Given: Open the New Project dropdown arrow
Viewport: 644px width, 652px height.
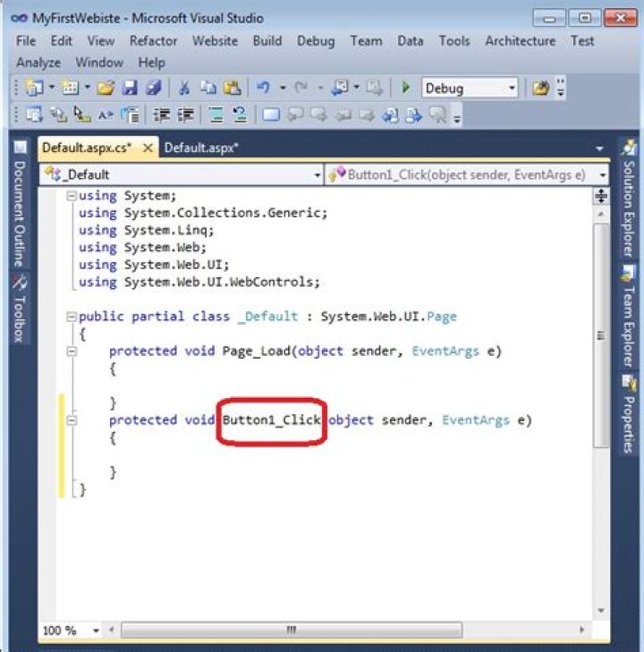Looking at the screenshot, I should click(52, 88).
